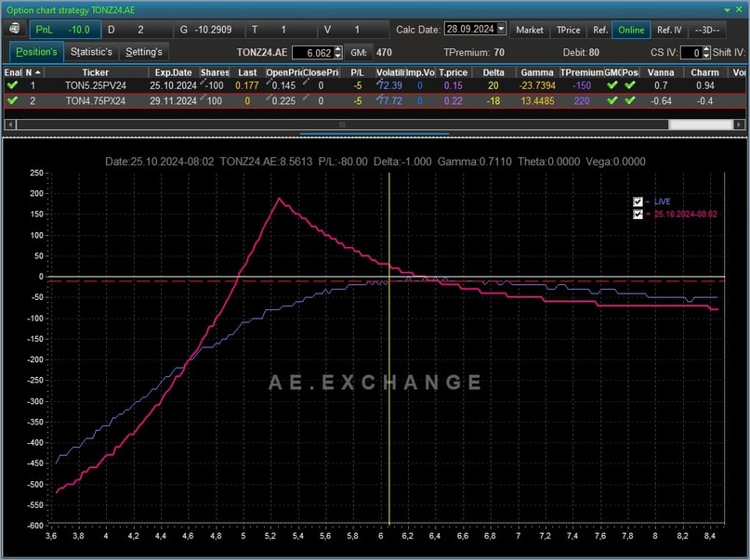
Task: Click the Ref. IV button
Action: [x=669, y=30]
